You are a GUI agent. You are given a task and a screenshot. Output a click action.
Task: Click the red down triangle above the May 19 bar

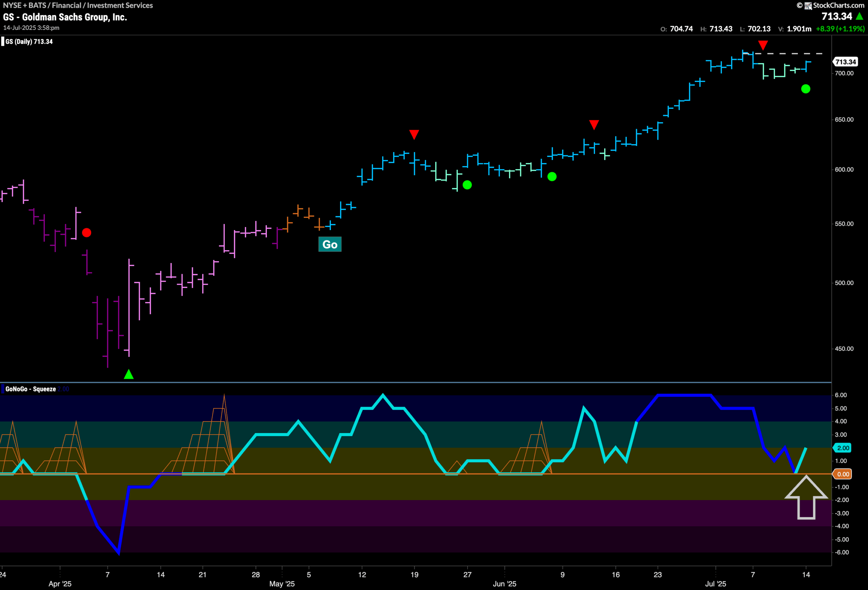coord(414,134)
